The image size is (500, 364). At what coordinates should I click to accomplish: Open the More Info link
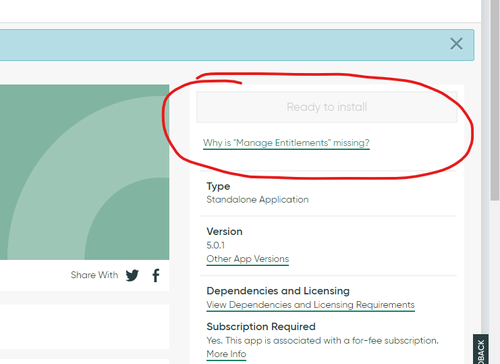[226, 354]
